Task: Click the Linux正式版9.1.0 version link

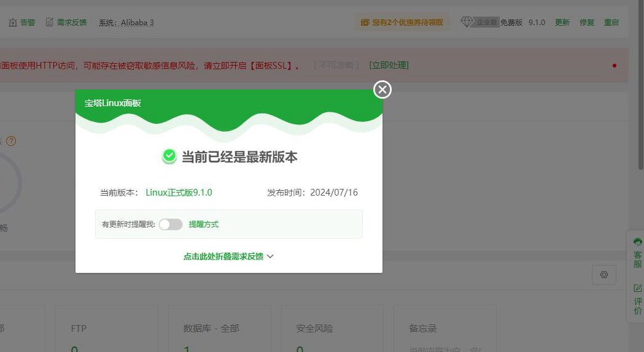Action: [179, 193]
